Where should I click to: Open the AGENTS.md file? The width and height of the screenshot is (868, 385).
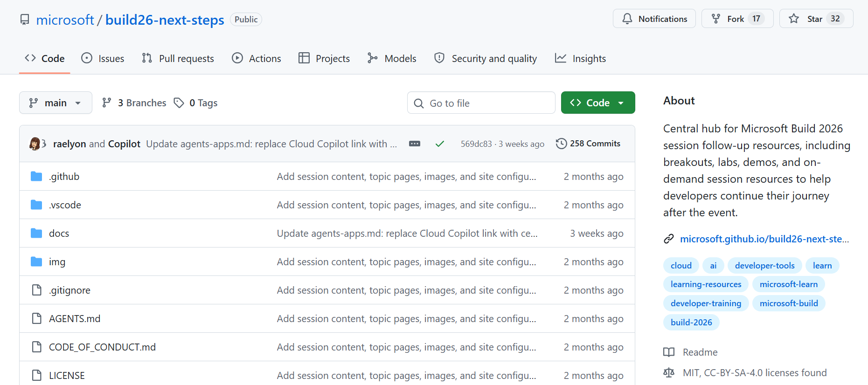tap(75, 318)
